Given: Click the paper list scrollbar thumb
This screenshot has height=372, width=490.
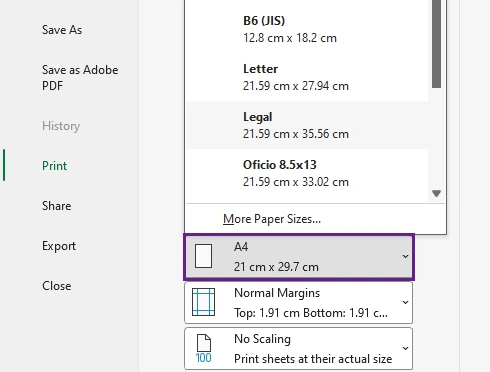Looking at the screenshot, I should point(436,43).
